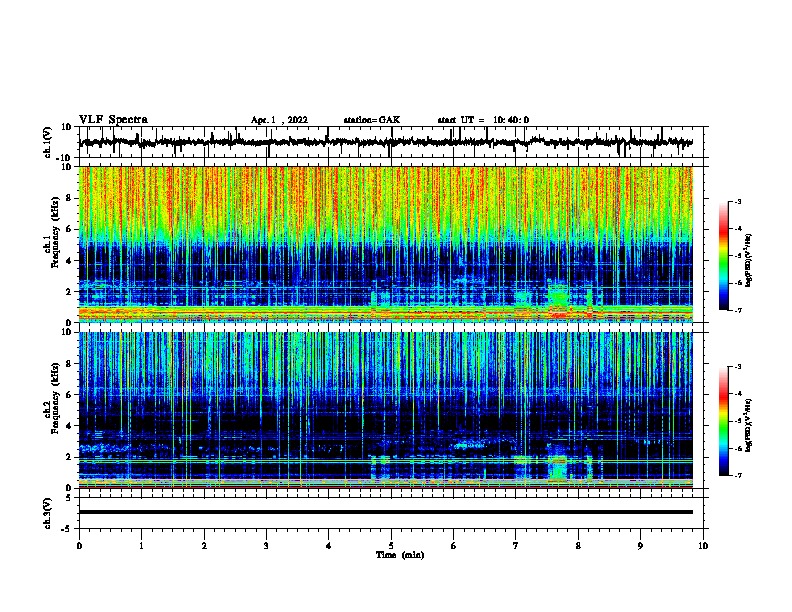The image size is (792, 612).
Task: Click the ch.1 spectrogram color scale bar
Action: 724,256
